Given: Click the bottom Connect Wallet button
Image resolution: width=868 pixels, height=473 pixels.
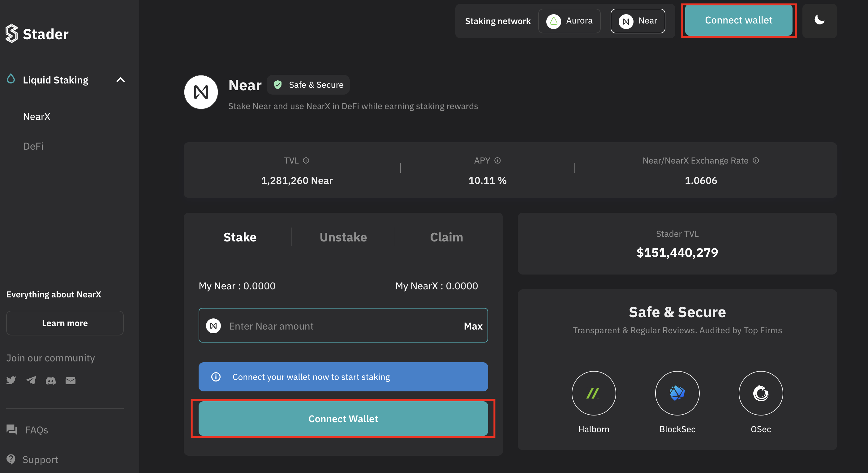Looking at the screenshot, I should pyautogui.click(x=343, y=419).
